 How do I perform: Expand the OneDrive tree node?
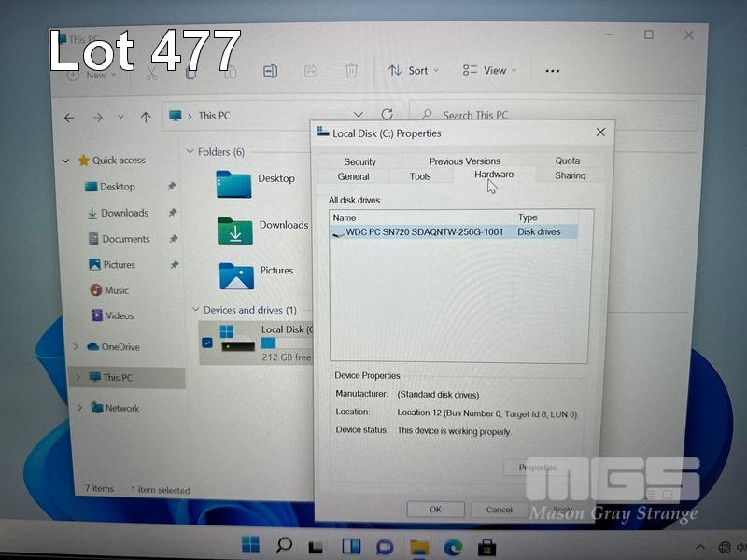click(x=77, y=347)
